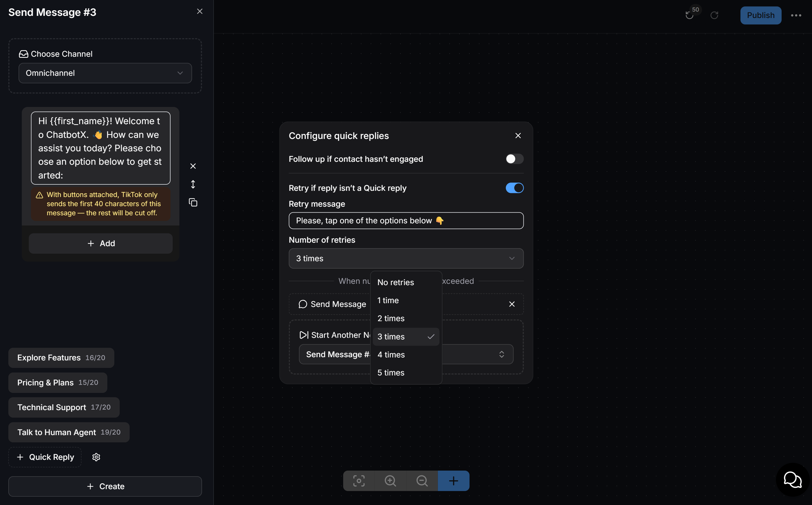This screenshot has height=505, width=812.
Task: Click the TikTok warning triangle icon
Action: (x=40, y=195)
